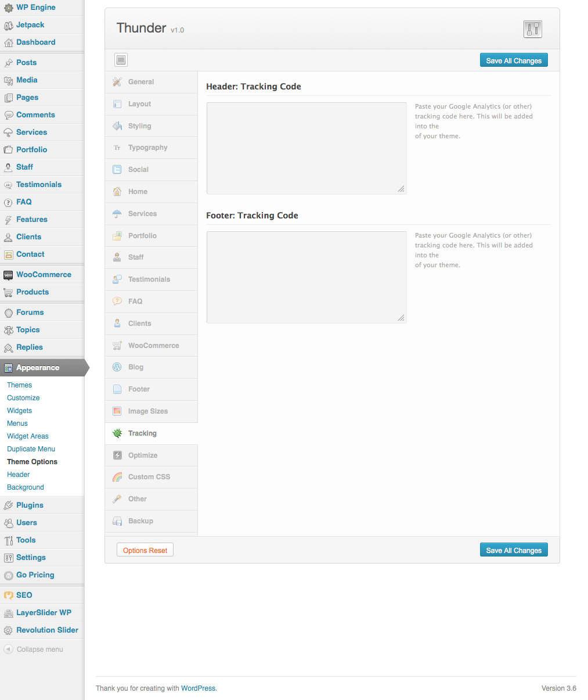Open Menus under Appearance
Viewport: 588px width, 700px height.
(17, 423)
